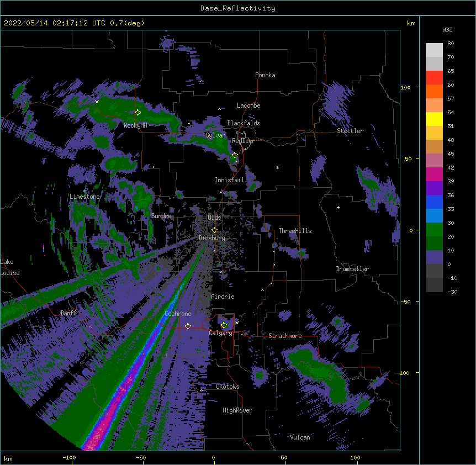Screen dimensions: 476x465
Task: Select the yellow V marker just east of Calgary
Action: [x=237, y=323]
